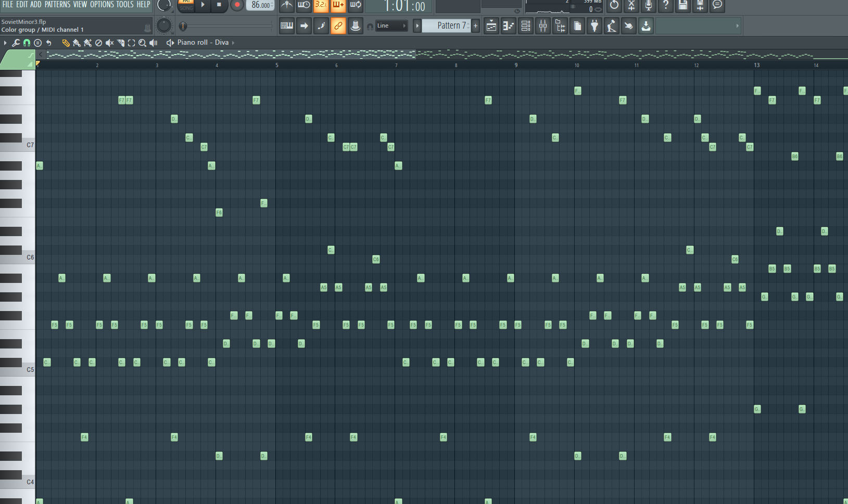This screenshot has height=504, width=848.
Task: Click the one-click audio recording microphone
Action: click(649, 5)
